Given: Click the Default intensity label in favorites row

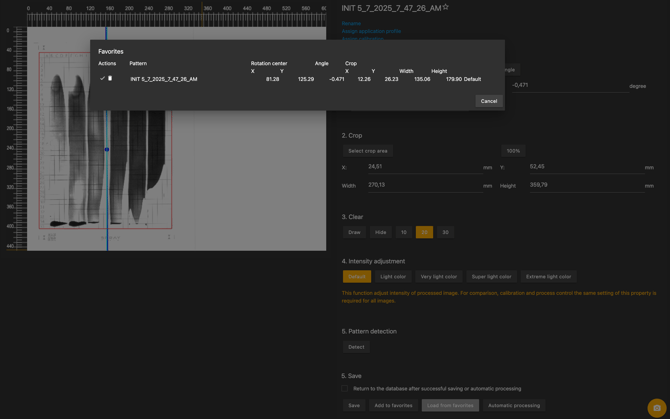Looking at the screenshot, I should [x=472, y=79].
